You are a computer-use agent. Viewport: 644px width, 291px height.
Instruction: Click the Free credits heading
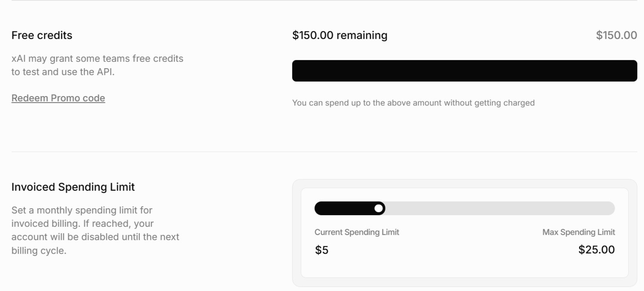click(42, 35)
